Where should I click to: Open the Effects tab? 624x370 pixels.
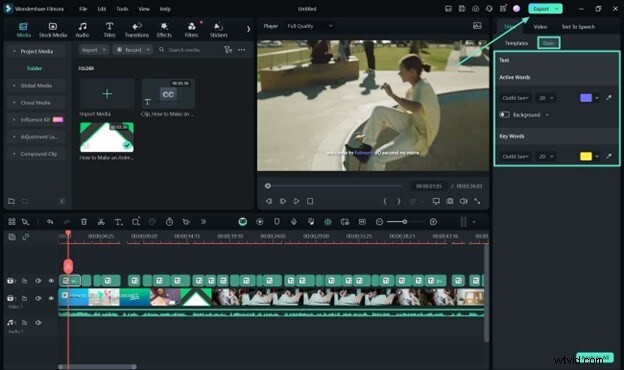tap(164, 30)
